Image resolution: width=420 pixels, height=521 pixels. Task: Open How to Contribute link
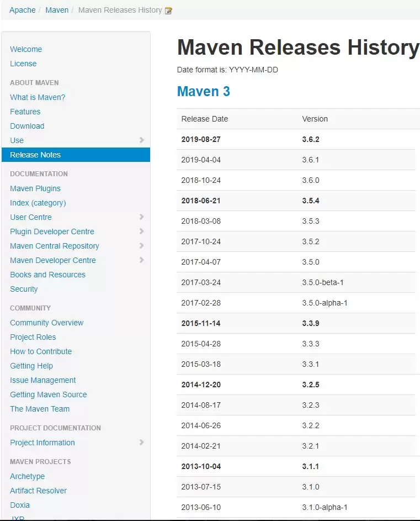(x=41, y=351)
